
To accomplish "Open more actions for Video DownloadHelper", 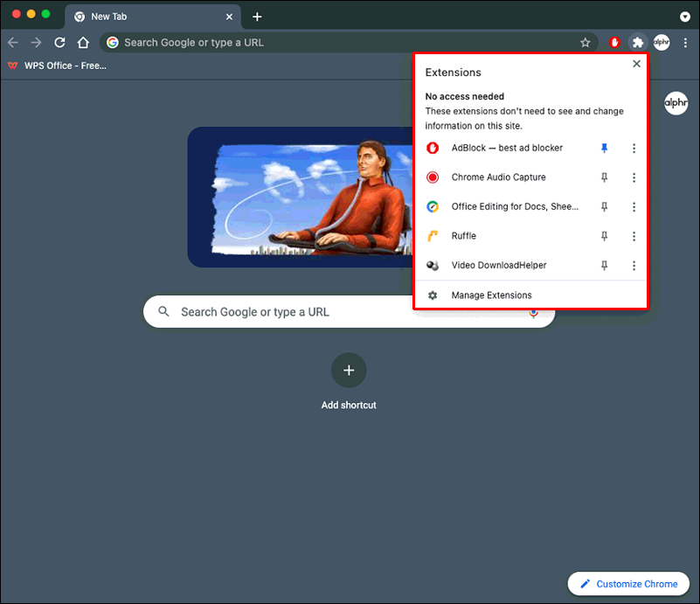I will coord(634,266).
